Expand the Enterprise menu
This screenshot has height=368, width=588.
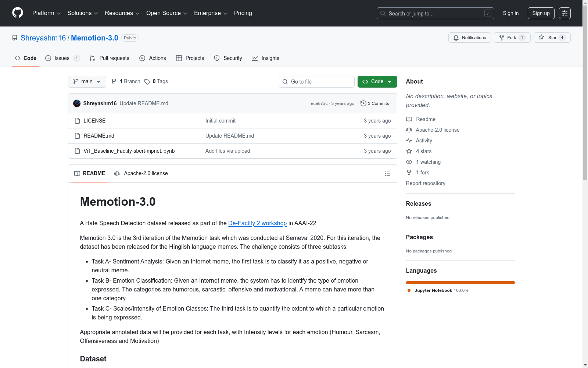(211, 13)
